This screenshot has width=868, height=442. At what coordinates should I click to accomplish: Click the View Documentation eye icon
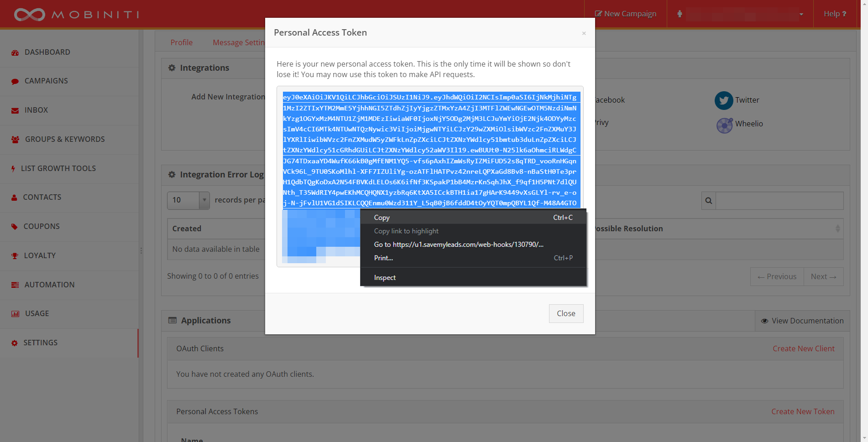764,321
